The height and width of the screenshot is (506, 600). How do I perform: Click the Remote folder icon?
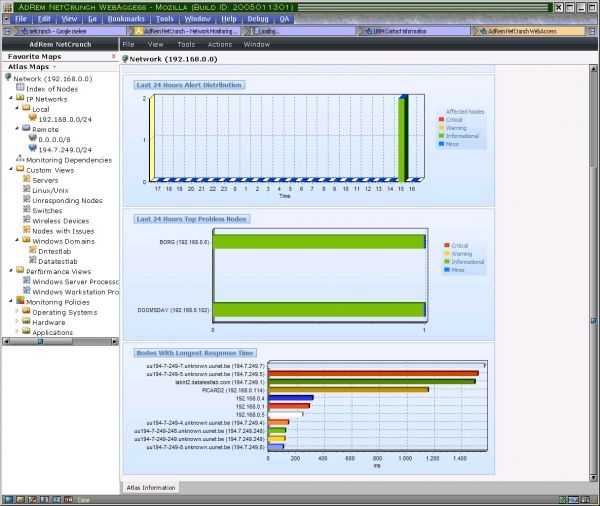pyautogui.click(x=26, y=128)
